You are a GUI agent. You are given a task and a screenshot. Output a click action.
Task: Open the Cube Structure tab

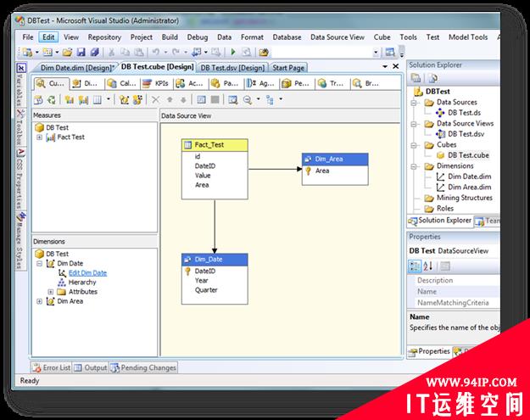51,83
